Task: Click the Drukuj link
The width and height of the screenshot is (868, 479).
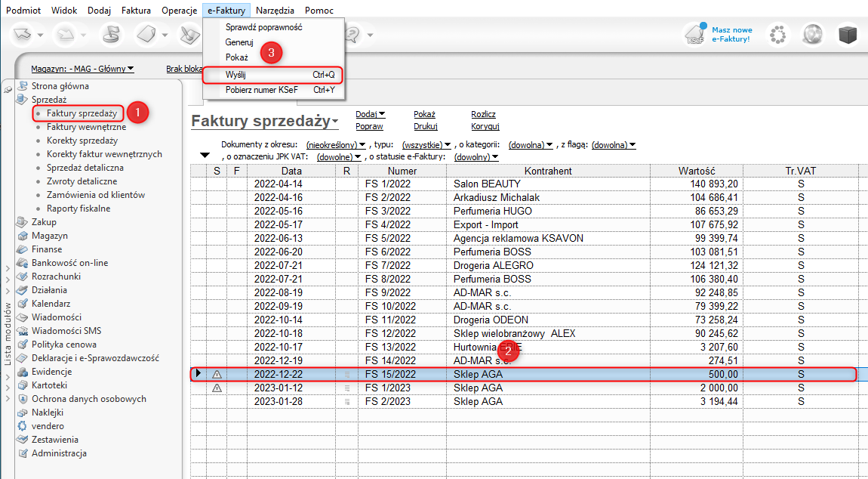Action: click(x=425, y=127)
